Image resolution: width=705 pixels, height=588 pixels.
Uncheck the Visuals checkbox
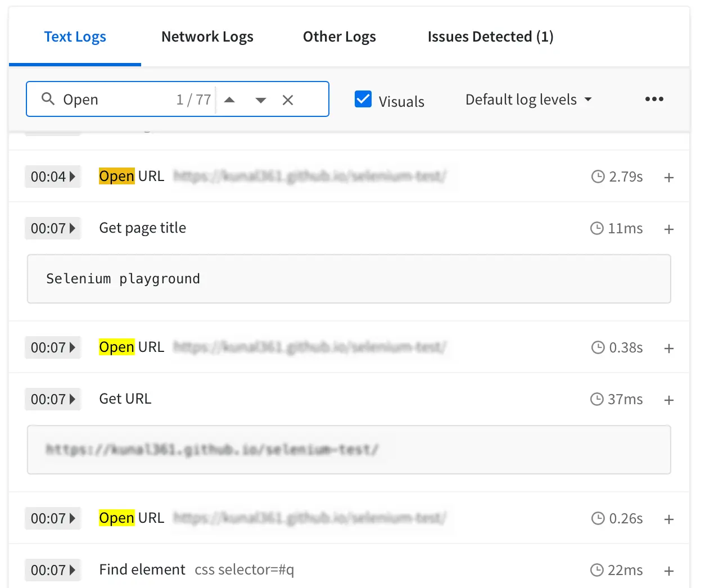[x=363, y=99]
